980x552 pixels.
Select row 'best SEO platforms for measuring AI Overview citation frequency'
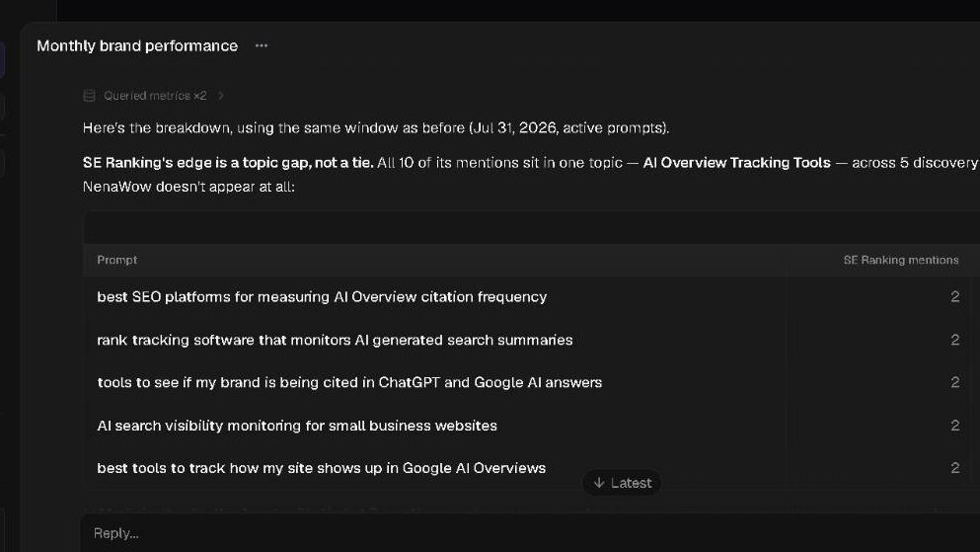pyautogui.click(x=531, y=297)
